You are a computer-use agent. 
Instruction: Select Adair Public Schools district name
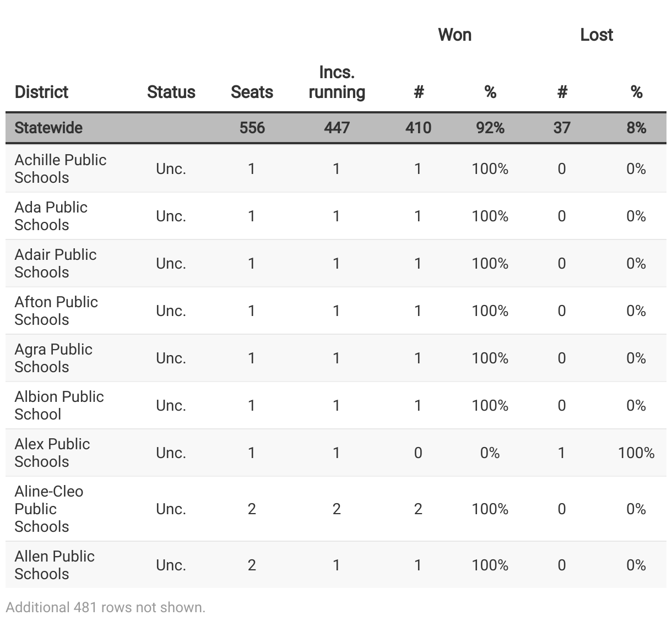tap(56, 263)
